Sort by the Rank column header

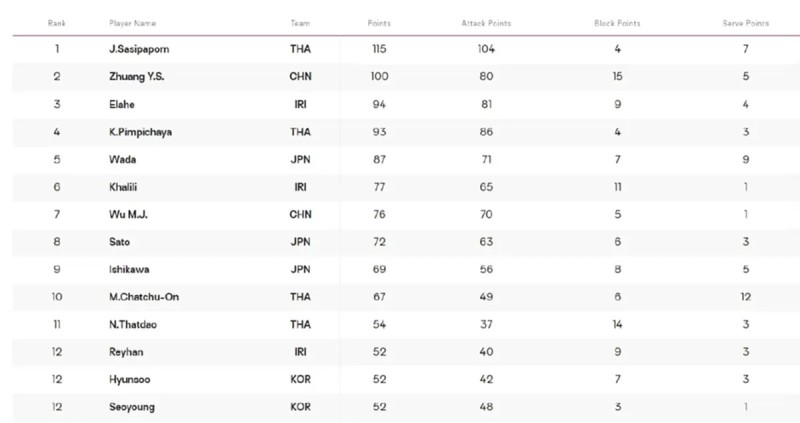click(x=57, y=23)
